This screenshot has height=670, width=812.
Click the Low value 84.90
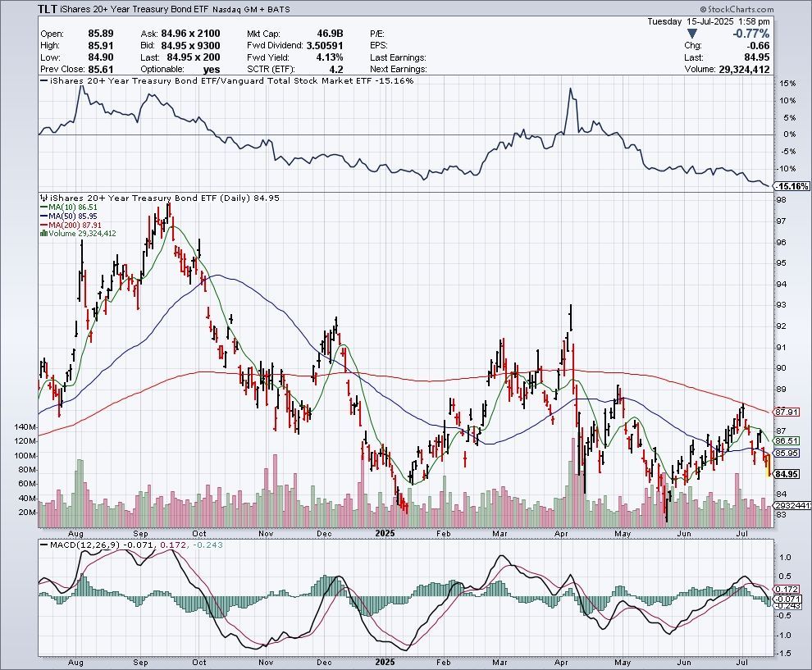pyautogui.click(x=100, y=57)
